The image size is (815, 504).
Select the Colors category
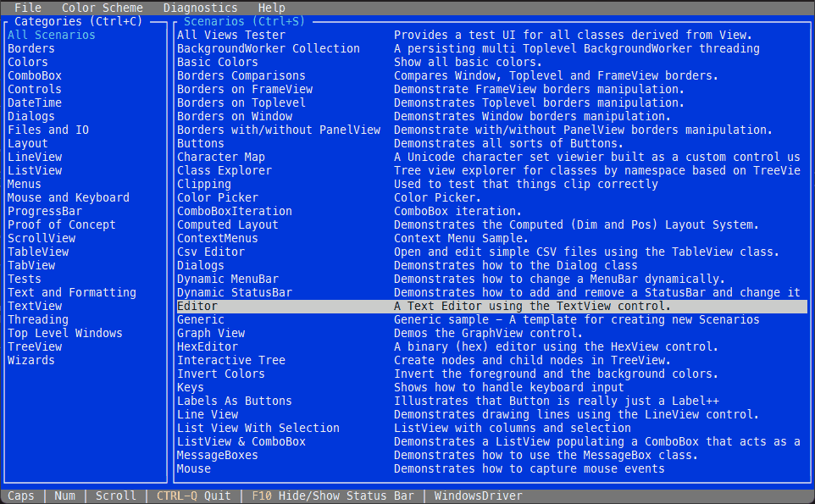[x=28, y=62]
